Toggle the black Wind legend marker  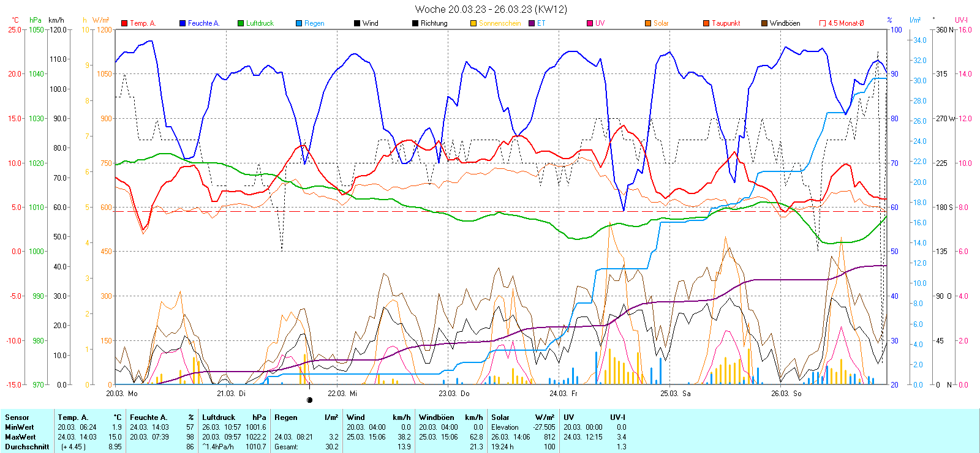coord(357,23)
